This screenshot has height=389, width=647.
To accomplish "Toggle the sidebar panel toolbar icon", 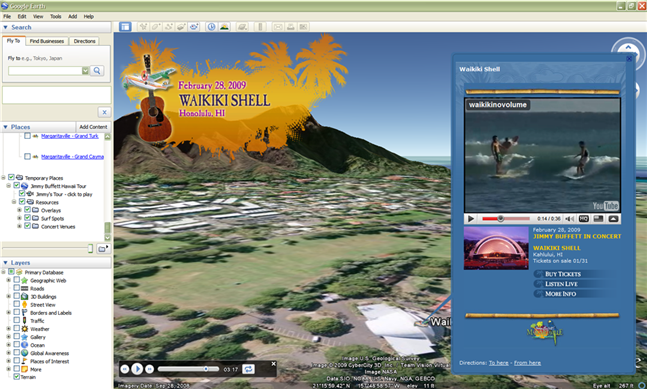I will click(125, 27).
